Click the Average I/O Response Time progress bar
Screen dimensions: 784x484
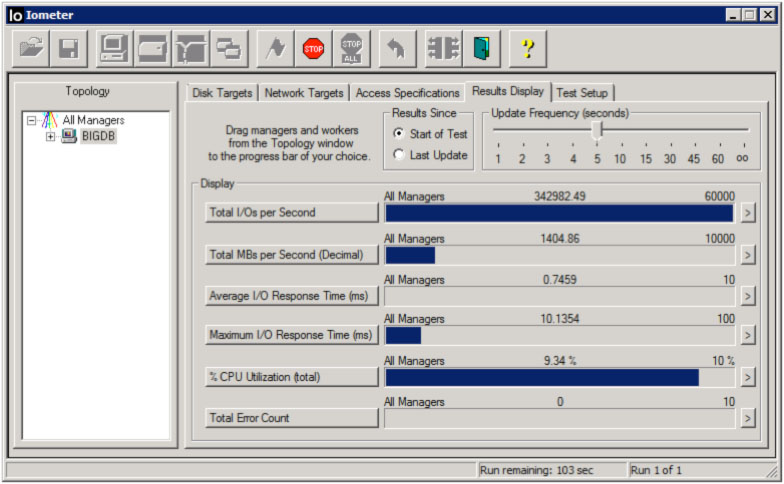[560, 296]
